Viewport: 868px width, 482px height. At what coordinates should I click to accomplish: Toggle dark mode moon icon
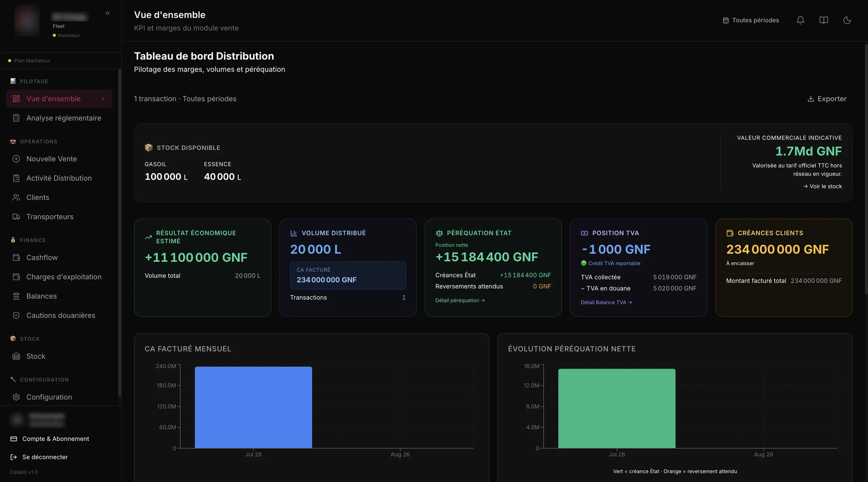click(847, 20)
